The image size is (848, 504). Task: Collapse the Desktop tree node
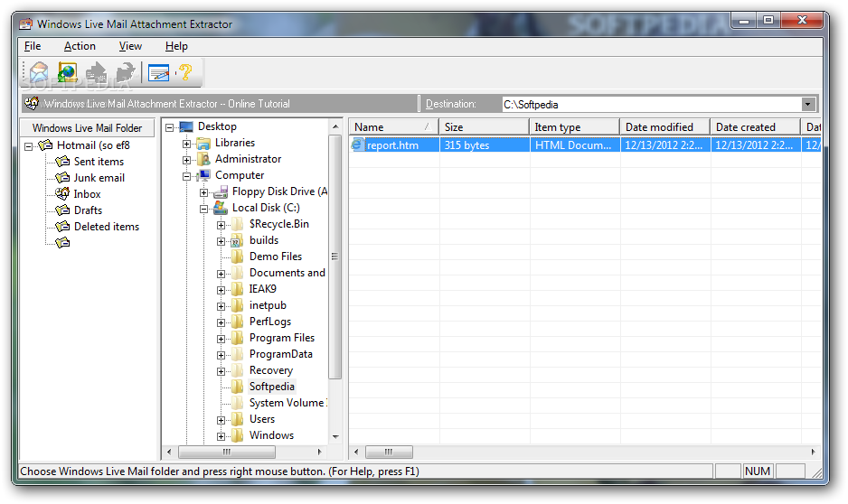coord(169,127)
